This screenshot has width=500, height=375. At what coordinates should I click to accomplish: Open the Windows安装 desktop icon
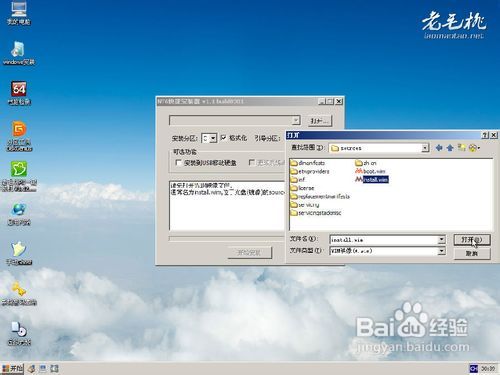(19, 53)
